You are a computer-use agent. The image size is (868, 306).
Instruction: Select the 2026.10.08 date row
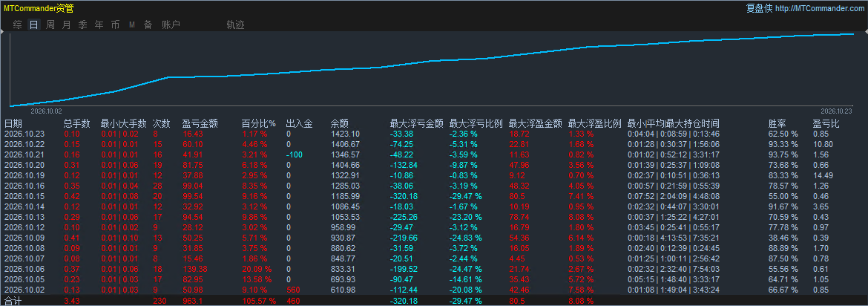(x=434, y=248)
